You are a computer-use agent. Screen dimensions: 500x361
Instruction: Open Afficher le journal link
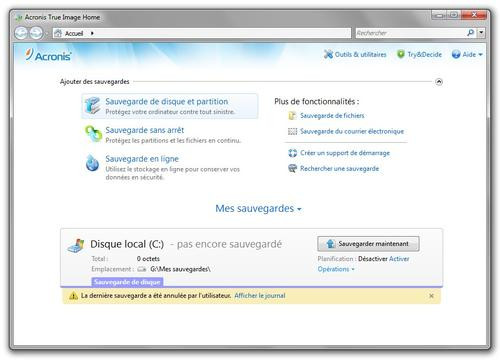pos(260,296)
